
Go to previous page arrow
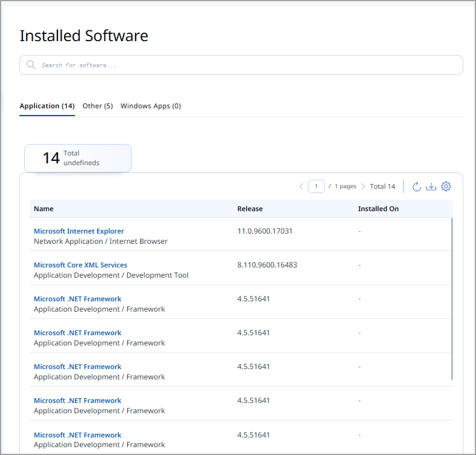pyautogui.click(x=301, y=186)
